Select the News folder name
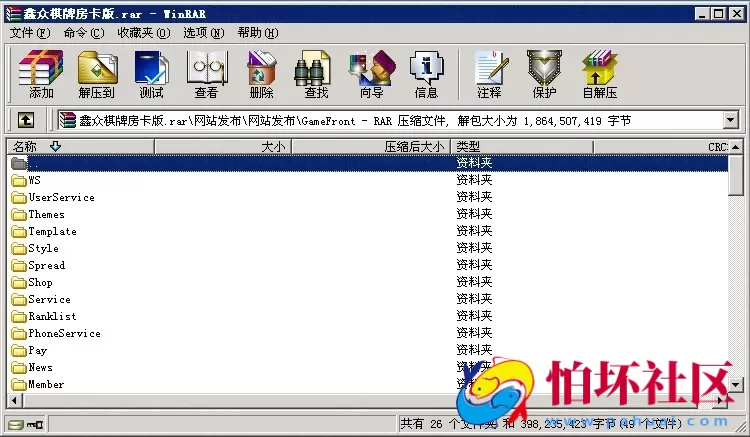The image size is (750, 437). [40, 368]
